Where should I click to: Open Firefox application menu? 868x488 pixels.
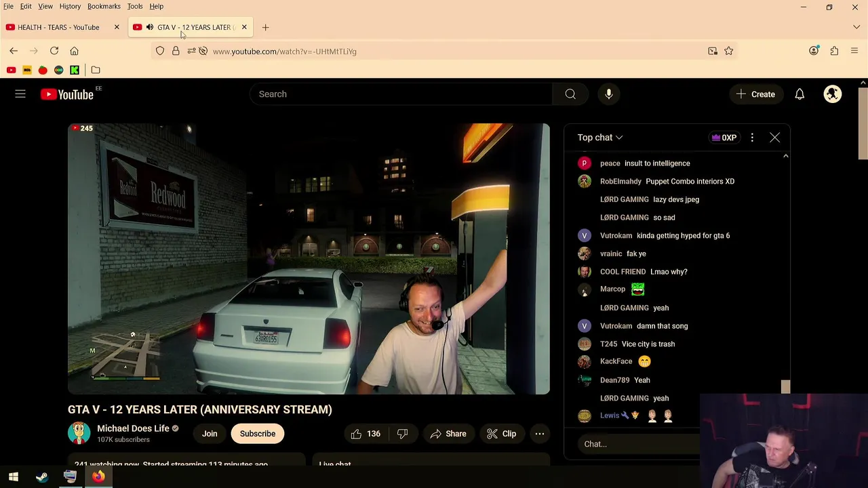coord(854,51)
